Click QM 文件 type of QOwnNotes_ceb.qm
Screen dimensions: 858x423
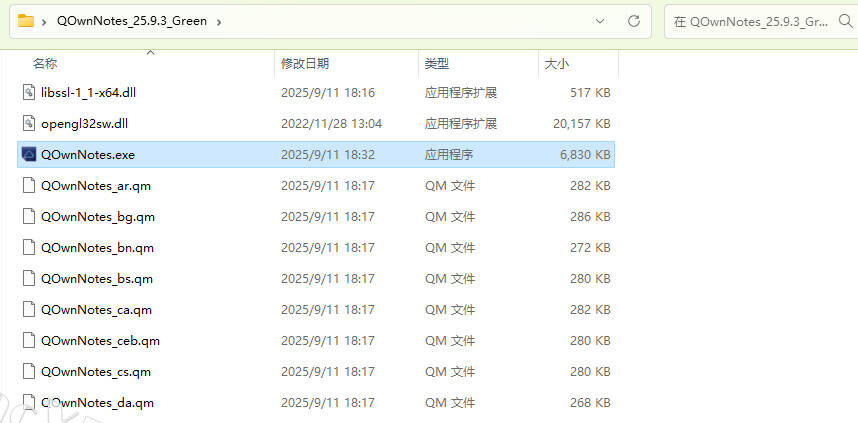click(x=450, y=341)
